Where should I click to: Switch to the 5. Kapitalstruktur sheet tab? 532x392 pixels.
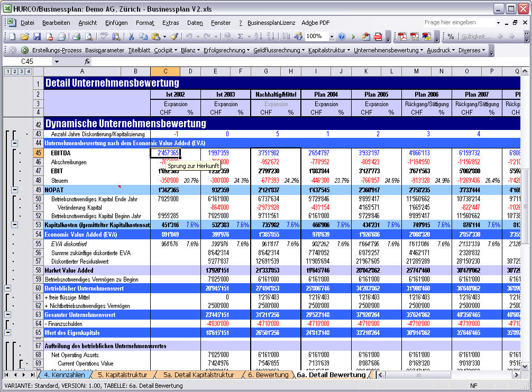click(x=122, y=375)
